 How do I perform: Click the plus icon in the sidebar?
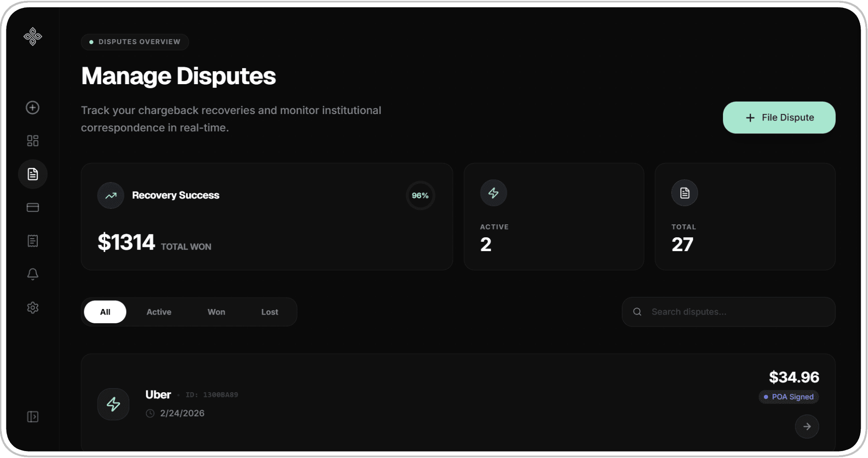tap(33, 108)
